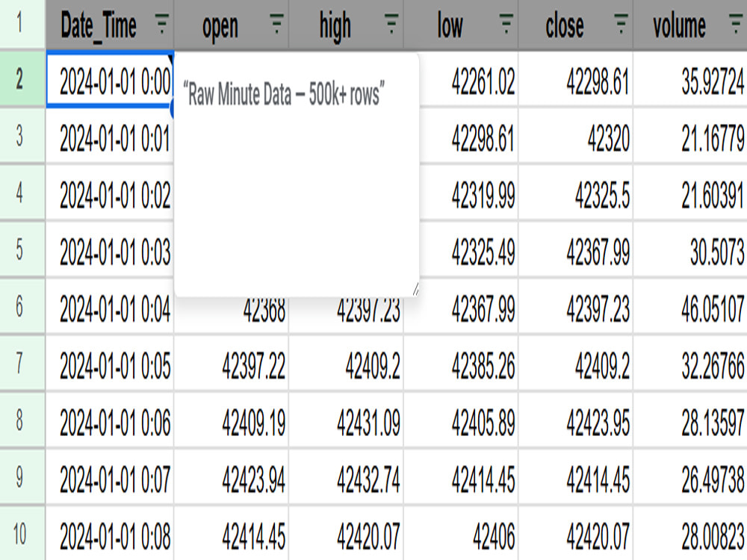Click inside the note box text area
Screen dimensions: 747x560
click(x=297, y=175)
